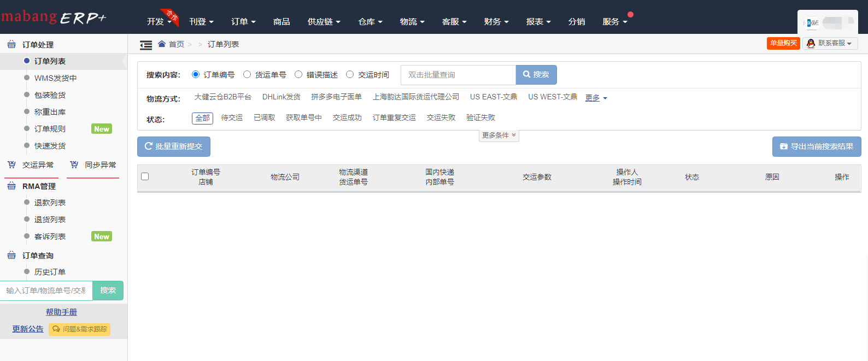Screen dimensions: 868x361
Task: Click the 订单处理 basket icon
Action: (x=11, y=44)
